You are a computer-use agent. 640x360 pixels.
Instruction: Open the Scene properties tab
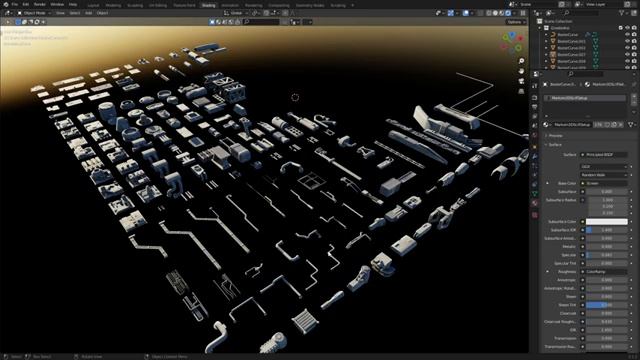(535, 126)
